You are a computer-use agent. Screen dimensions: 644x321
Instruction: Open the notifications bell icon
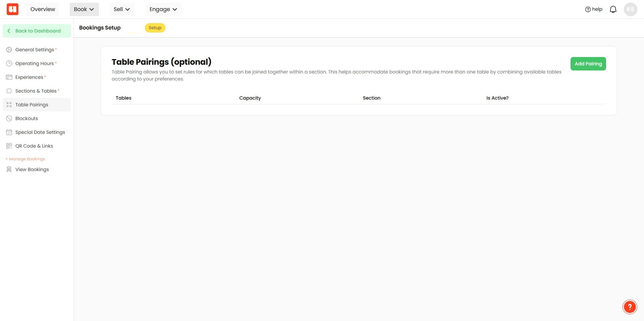pos(613,9)
